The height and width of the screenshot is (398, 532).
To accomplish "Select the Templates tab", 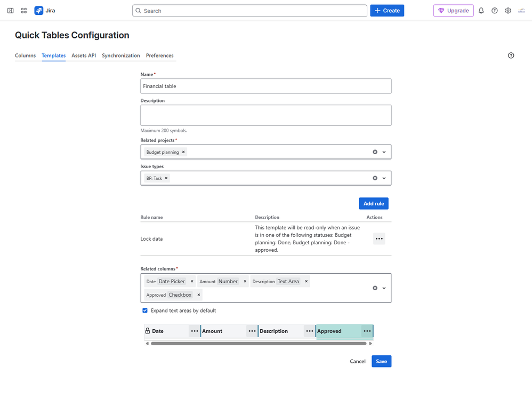I will 54,55.
